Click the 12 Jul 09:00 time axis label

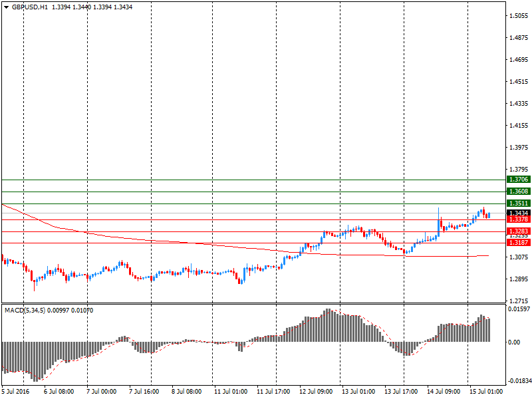[316, 392]
